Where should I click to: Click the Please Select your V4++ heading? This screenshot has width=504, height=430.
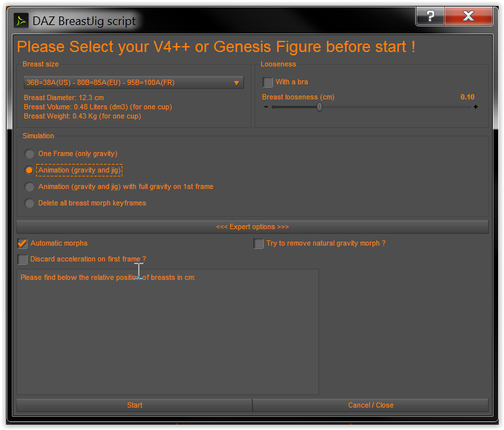click(216, 47)
